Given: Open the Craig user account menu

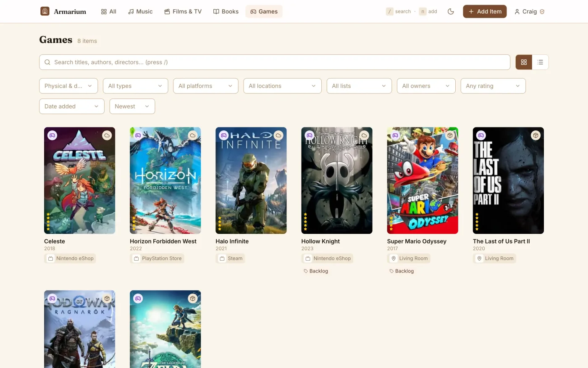Looking at the screenshot, I should (529, 11).
